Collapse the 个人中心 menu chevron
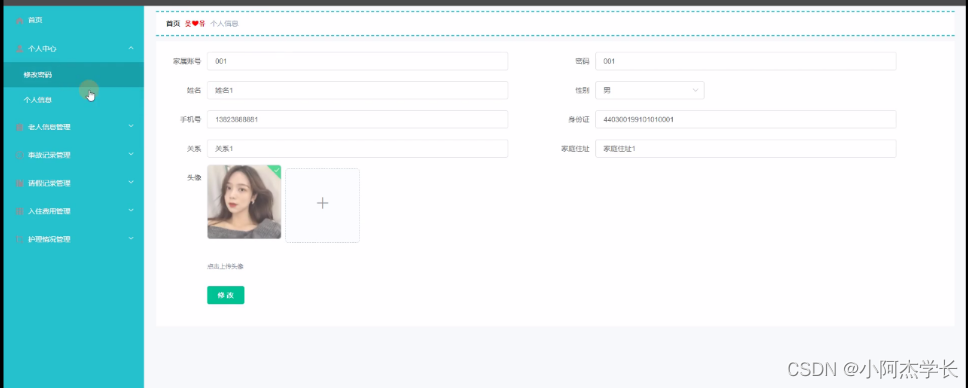The image size is (974, 388). point(131,48)
